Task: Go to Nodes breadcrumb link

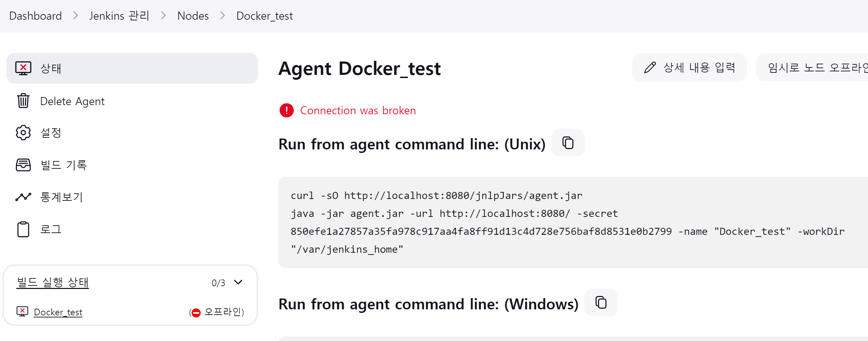Action: point(193,16)
